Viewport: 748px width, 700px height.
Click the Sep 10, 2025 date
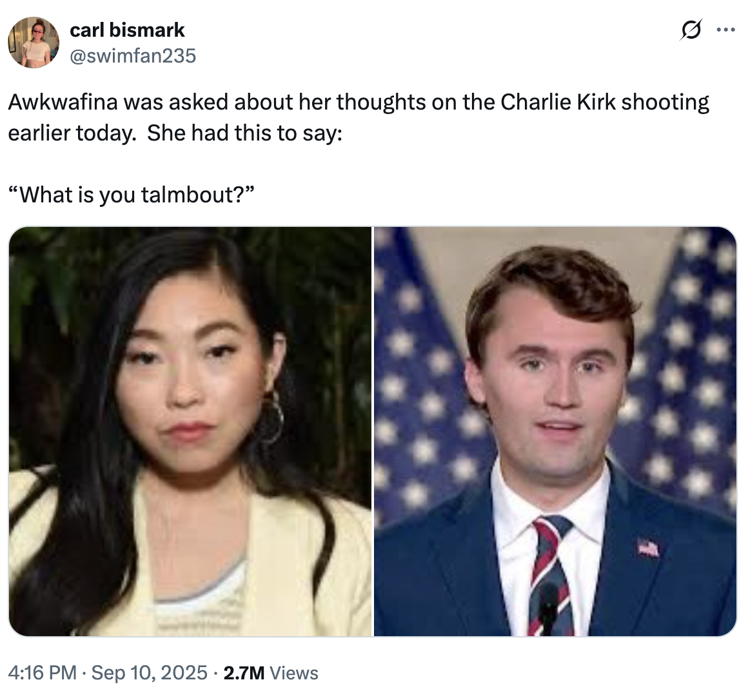[150, 673]
